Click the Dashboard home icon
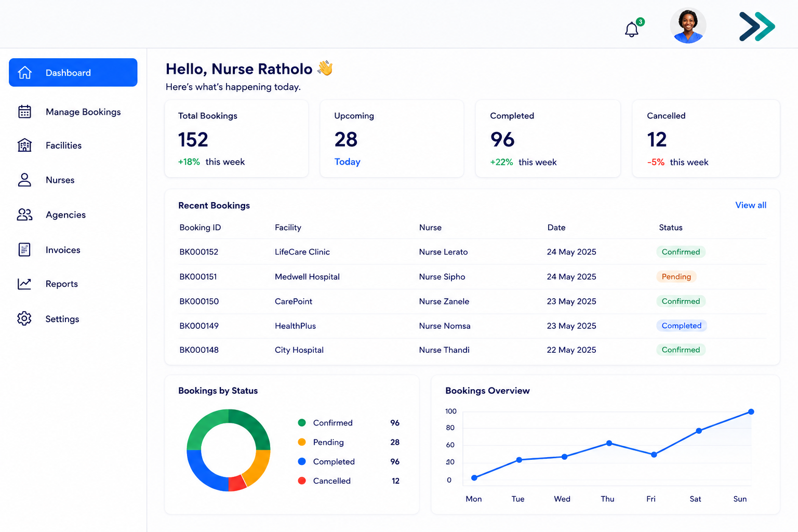Viewport: 798px width, 532px height. click(25, 73)
